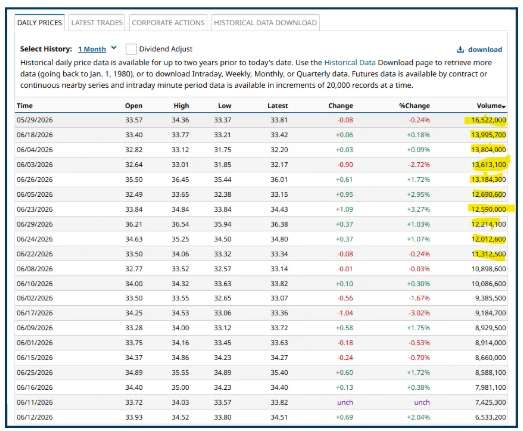Viewport: 523px width, 431px height.
Task: Sort table by Low column
Action: click(224, 105)
